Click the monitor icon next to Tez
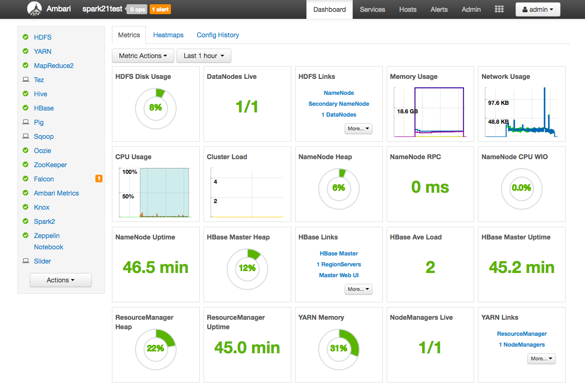 (x=26, y=79)
